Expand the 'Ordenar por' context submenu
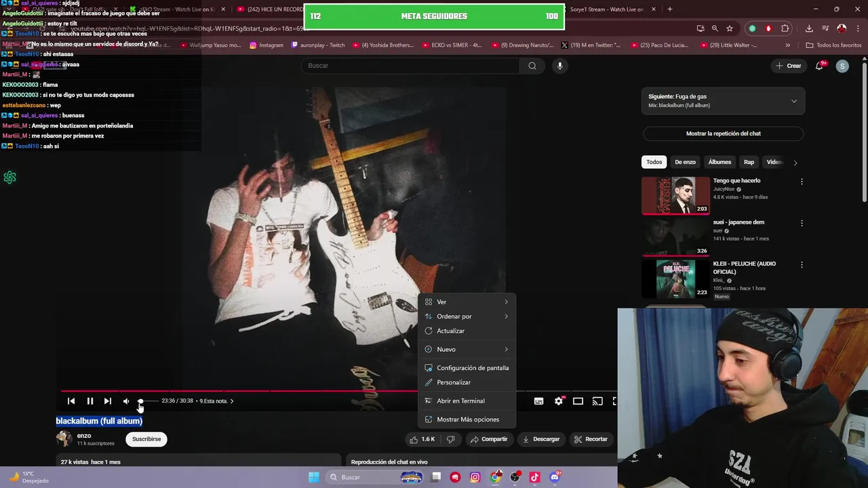Viewport: 868px width, 488px height. [467, 317]
